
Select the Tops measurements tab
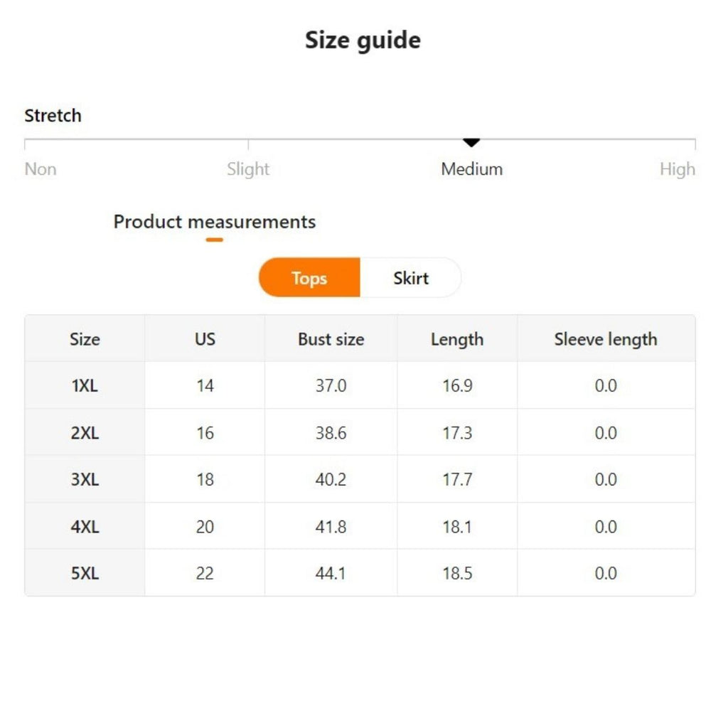(x=309, y=278)
